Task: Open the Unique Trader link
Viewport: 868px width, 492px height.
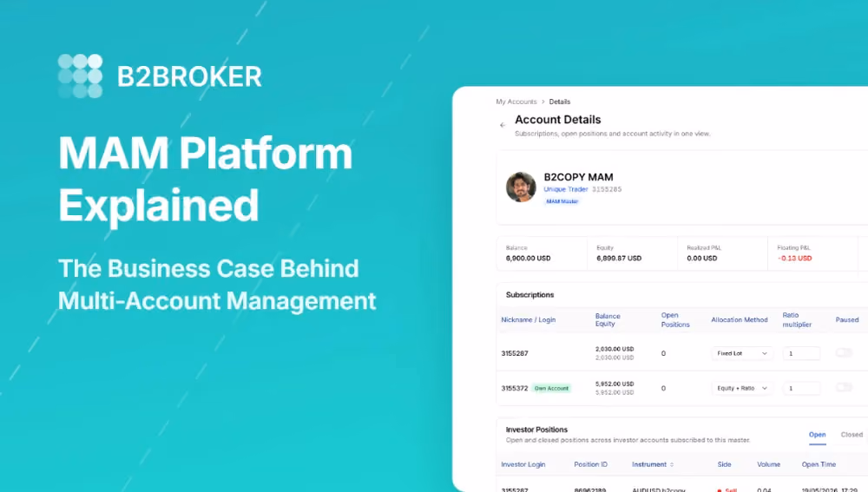Action: pyautogui.click(x=565, y=189)
